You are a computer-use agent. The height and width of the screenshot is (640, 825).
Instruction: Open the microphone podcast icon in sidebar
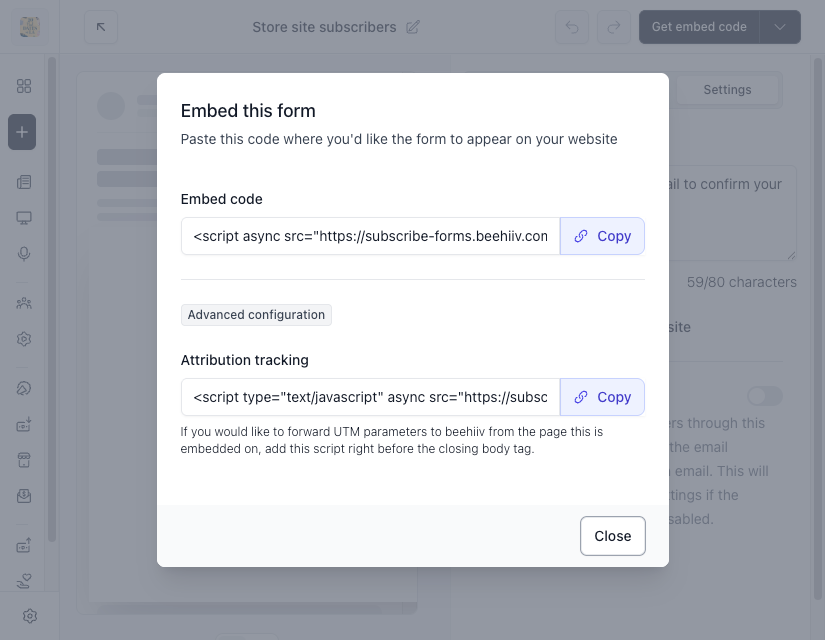tap(24, 254)
